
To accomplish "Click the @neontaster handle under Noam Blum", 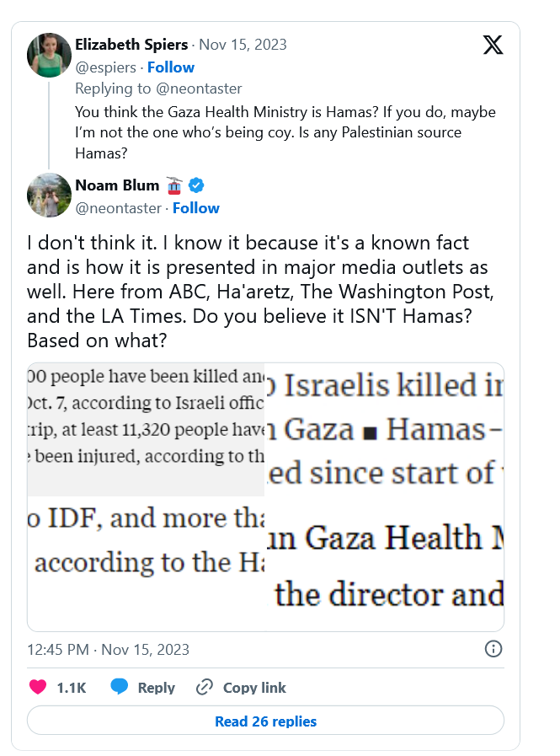I will pyautogui.click(x=119, y=208).
